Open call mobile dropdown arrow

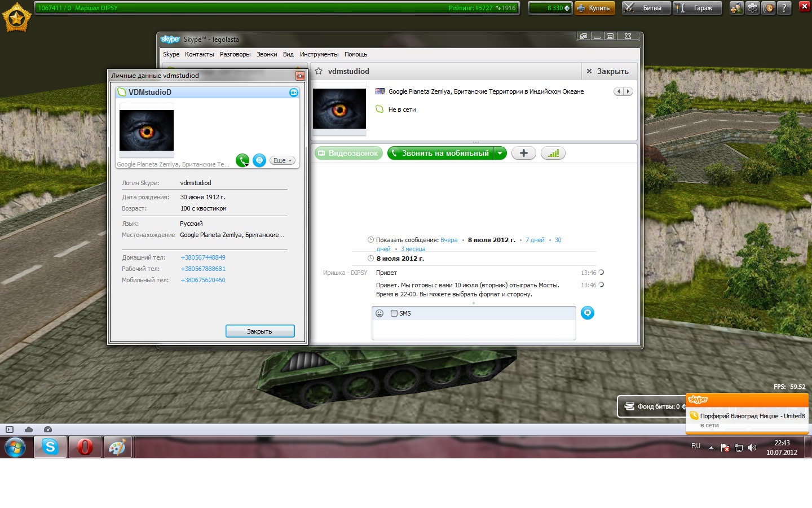(500, 153)
